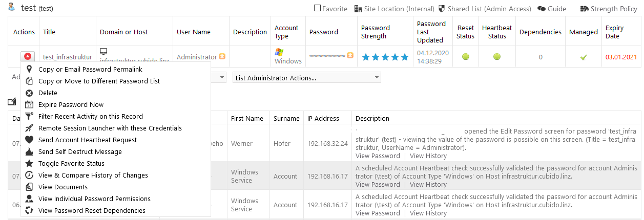This screenshot has height=220, width=644.
Task: Click the five-star Password Strength rating
Action: tap(385, 57)
